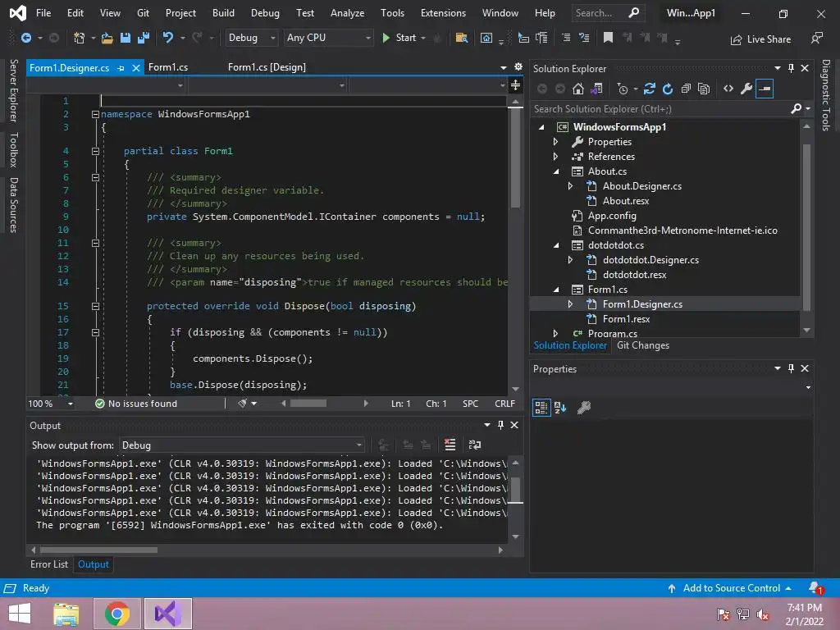Click the Property Pages wrench icon
Screen dimensions: 840x630
coord(584,408)
